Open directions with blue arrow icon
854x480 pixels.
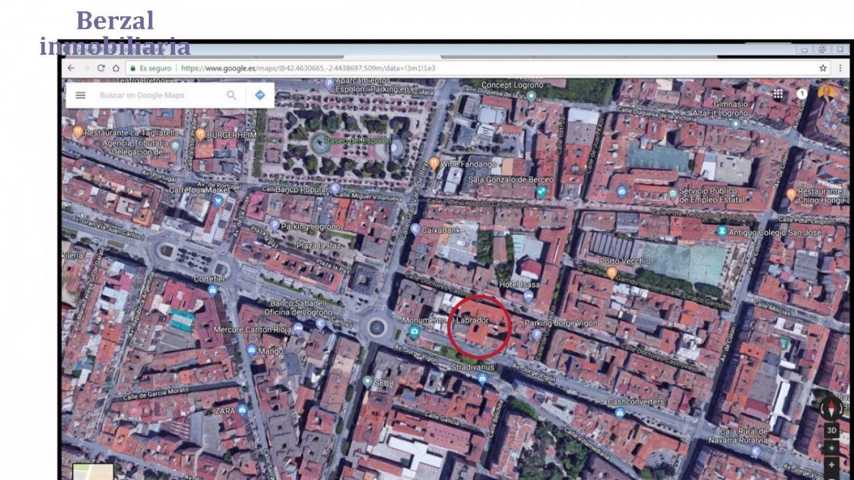coord(260,96)
